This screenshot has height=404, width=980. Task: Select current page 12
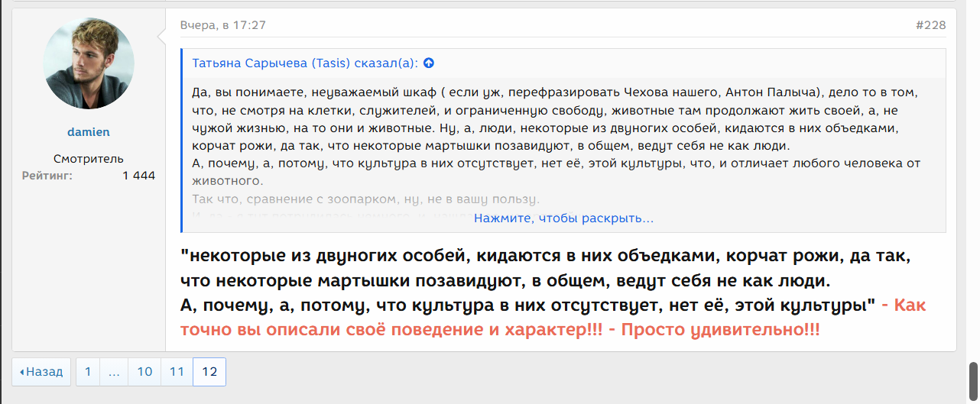(x=209, y=372)
